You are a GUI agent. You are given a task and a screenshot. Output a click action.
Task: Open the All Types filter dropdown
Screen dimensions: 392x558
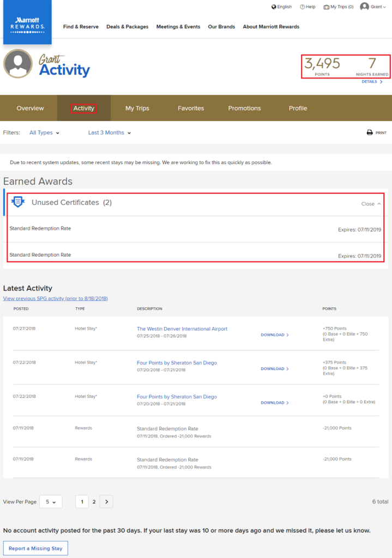43,132
